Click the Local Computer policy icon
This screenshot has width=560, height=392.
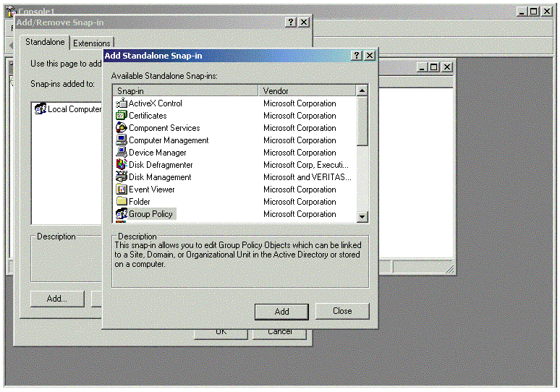point(41,109)
